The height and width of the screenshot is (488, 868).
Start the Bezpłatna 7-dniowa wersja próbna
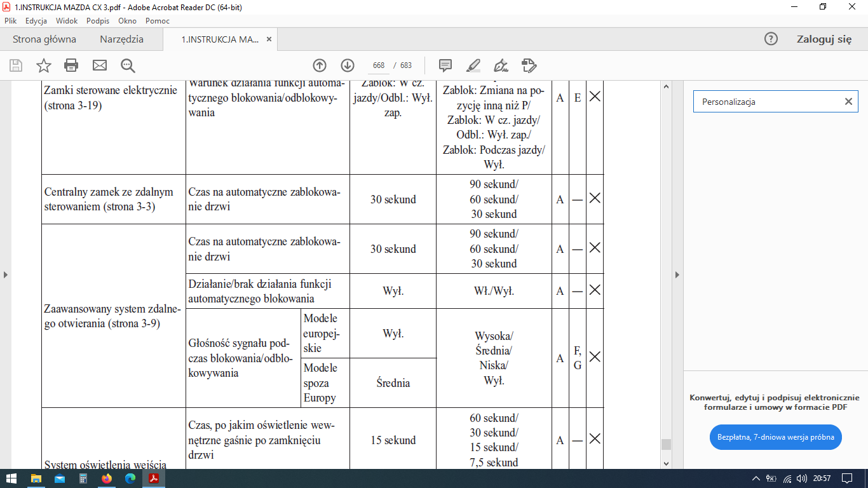point(775,438)
